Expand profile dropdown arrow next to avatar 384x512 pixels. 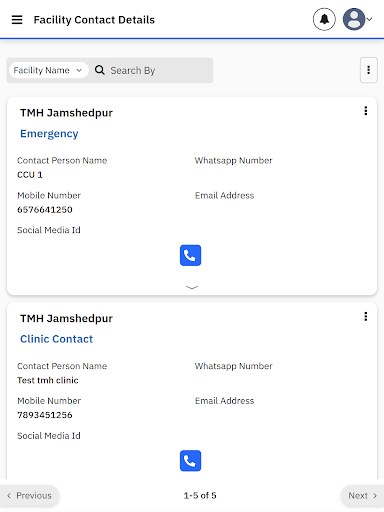(369, 19)
